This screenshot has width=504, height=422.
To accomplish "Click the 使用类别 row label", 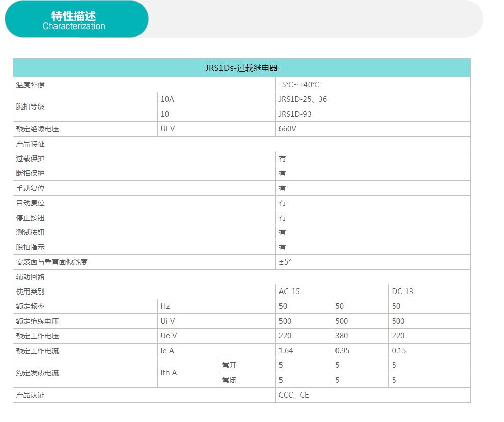I will tap(30, 292).
